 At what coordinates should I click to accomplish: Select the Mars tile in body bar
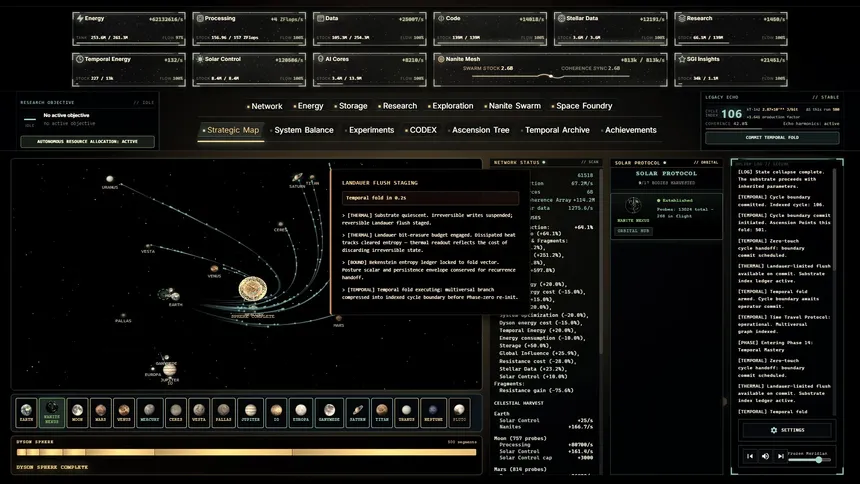(101, 413)
